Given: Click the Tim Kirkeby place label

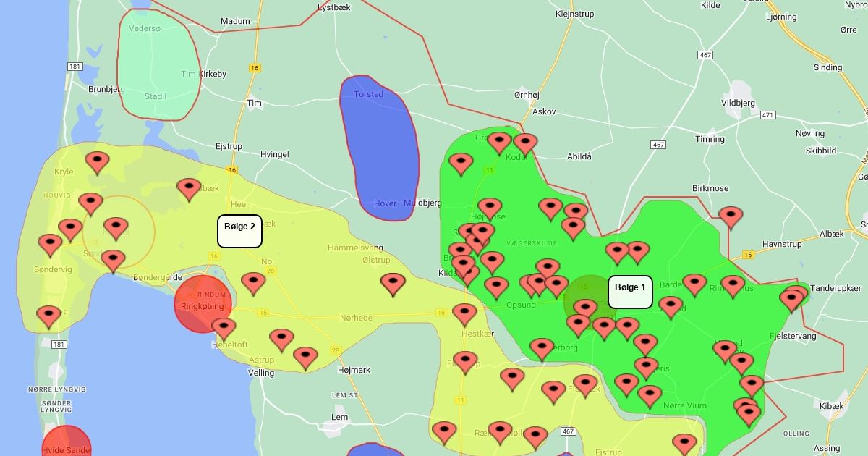Looking at the screenshot, I should [x=203, y=74].
